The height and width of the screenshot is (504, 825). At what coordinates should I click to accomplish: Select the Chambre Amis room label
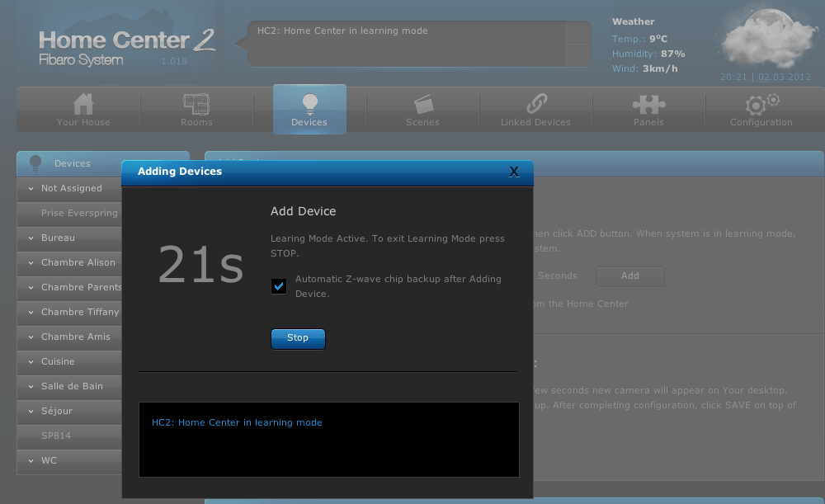(x=76, y=337)
